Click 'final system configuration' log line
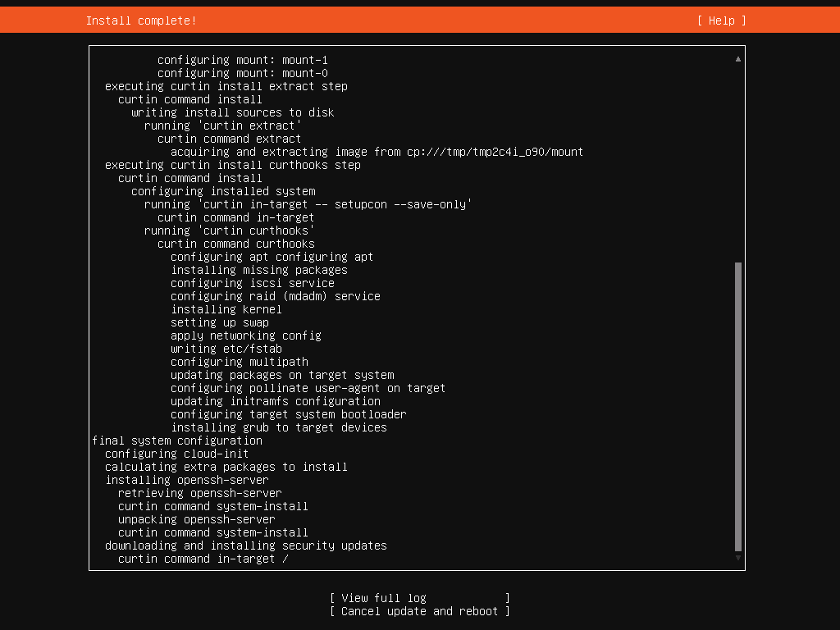This screenshot has width=840, height=630. click(x=177, y=441)
